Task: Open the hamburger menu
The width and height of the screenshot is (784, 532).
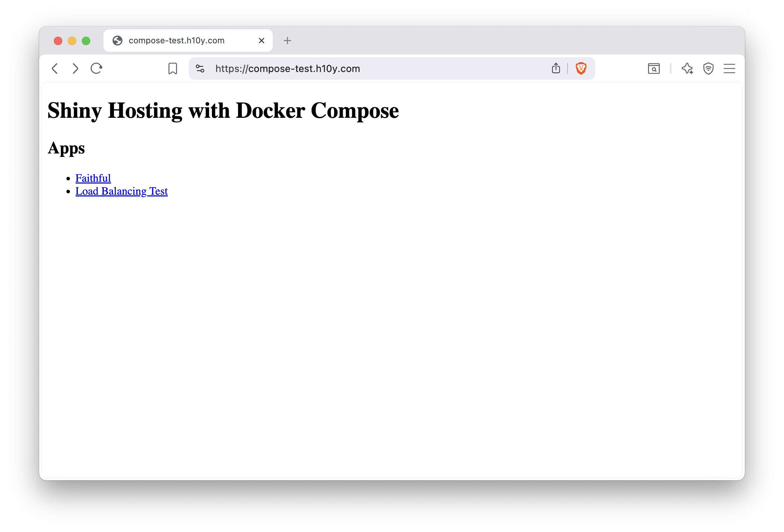Action: click(729, 69)
